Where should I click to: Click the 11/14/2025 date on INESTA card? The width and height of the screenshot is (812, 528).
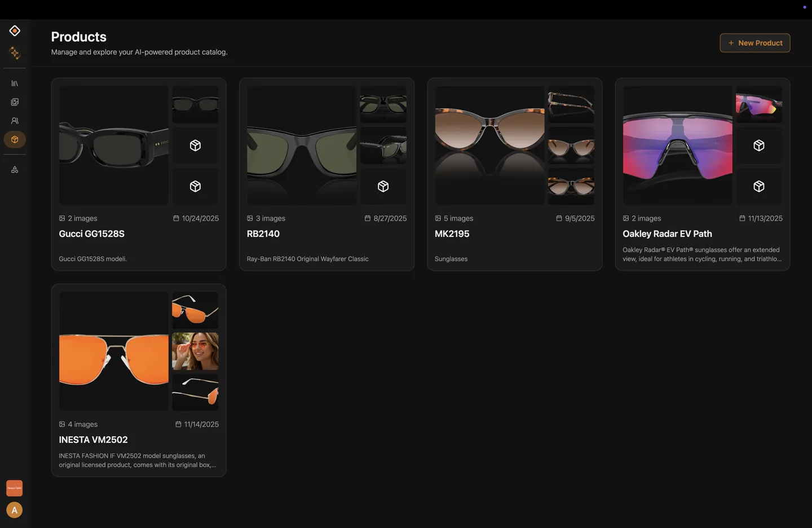click(x=197, y=424)
